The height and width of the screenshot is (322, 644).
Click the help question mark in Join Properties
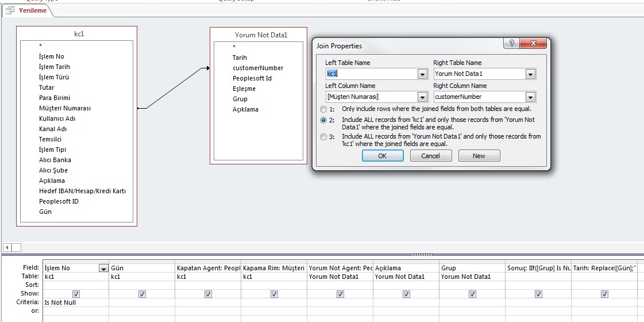click(511, 44)
